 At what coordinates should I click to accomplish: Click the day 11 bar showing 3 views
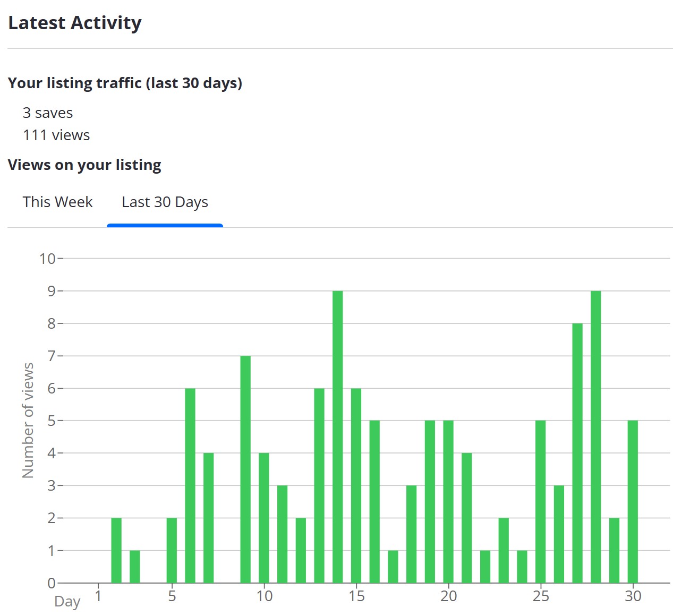(x=282, y=534)
